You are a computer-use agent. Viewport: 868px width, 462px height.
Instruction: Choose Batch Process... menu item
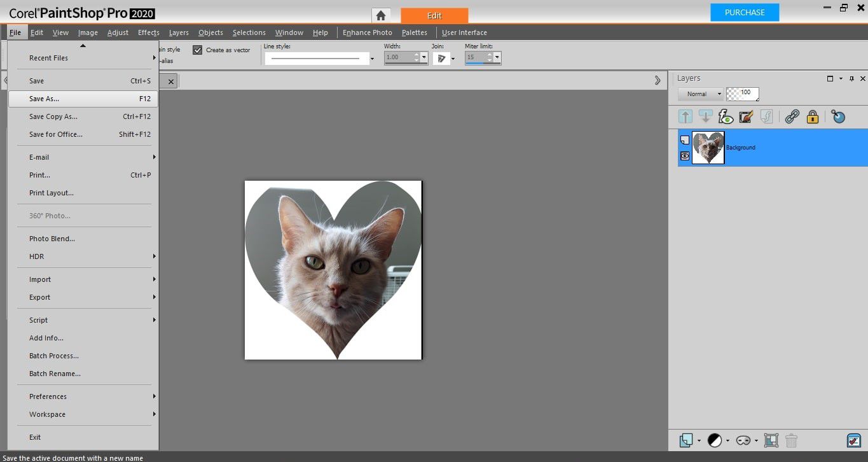[83, 356]
